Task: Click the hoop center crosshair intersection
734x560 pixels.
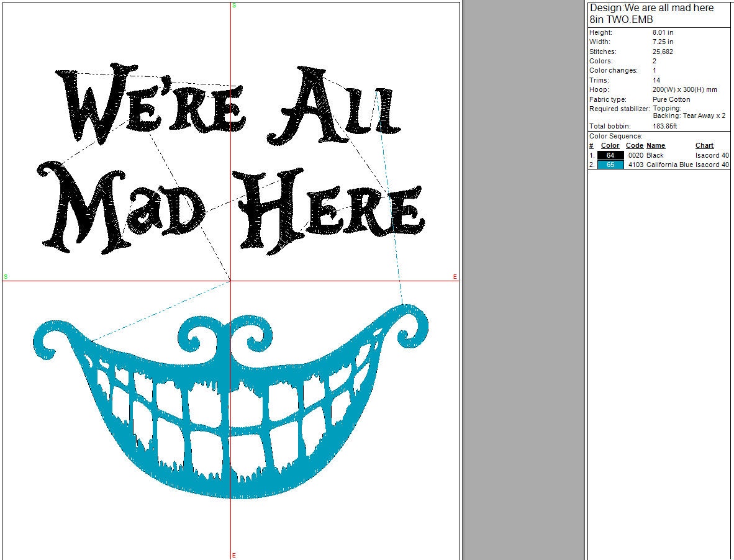Action: (x=231, y=281)
